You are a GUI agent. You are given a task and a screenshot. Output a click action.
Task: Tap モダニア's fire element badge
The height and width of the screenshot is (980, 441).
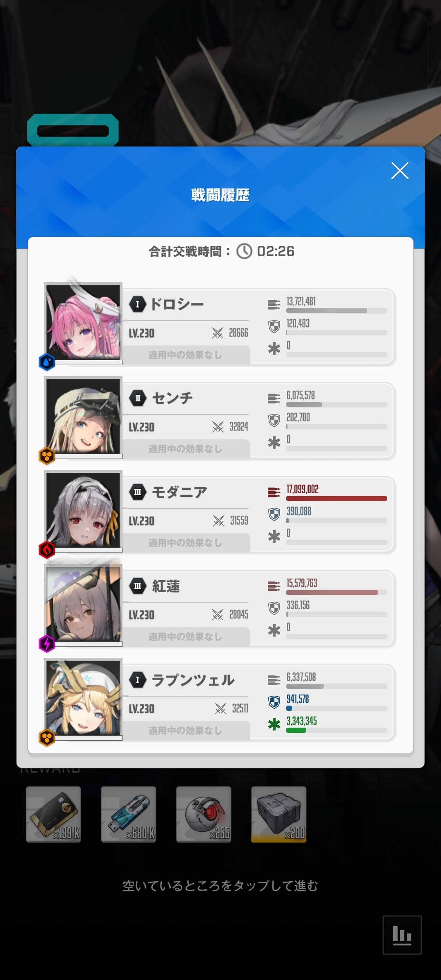(x=47, y=550)
